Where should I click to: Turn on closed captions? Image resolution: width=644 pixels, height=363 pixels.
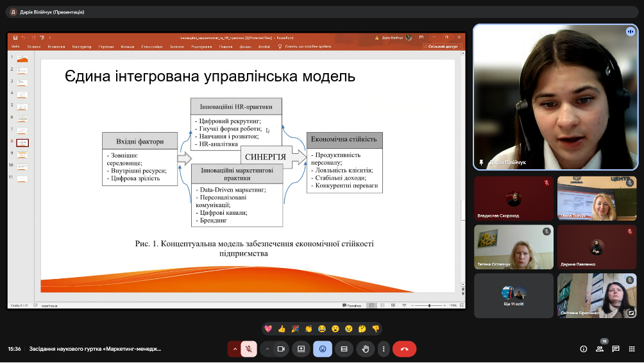[344, 349]
